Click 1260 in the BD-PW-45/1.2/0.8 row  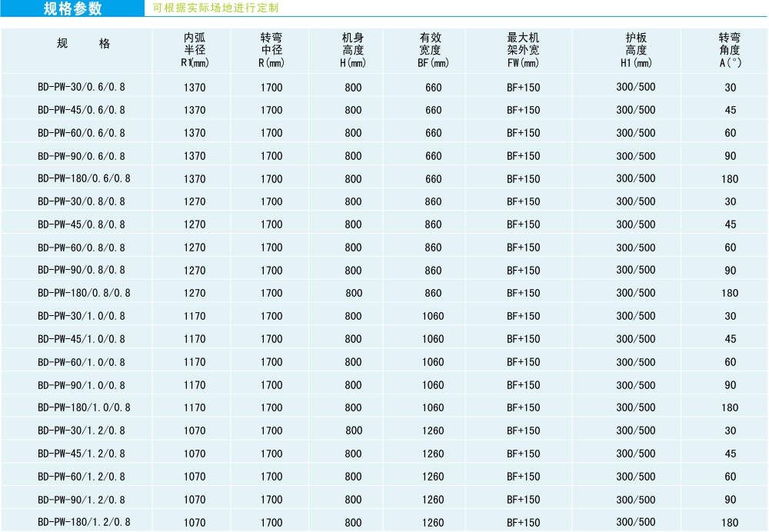point(433,454)
